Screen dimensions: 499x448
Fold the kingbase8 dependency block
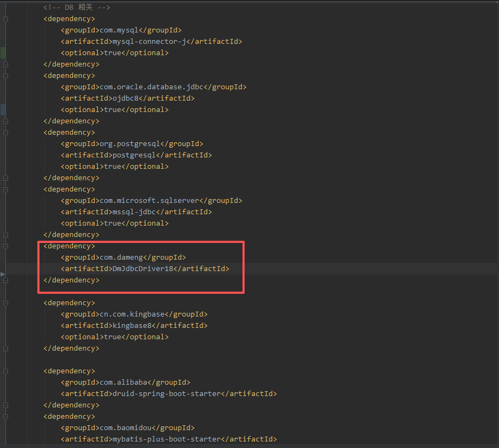(x=5, y=303)
